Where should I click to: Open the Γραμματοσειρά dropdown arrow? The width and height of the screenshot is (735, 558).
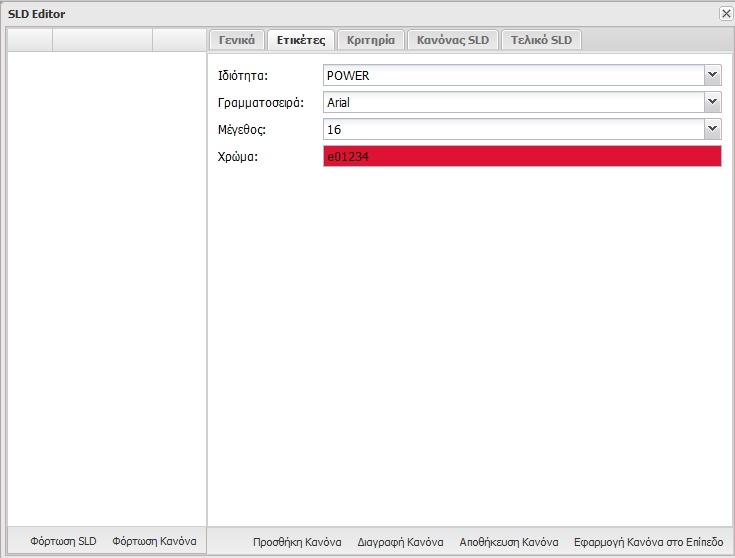[x=712, y=102]
